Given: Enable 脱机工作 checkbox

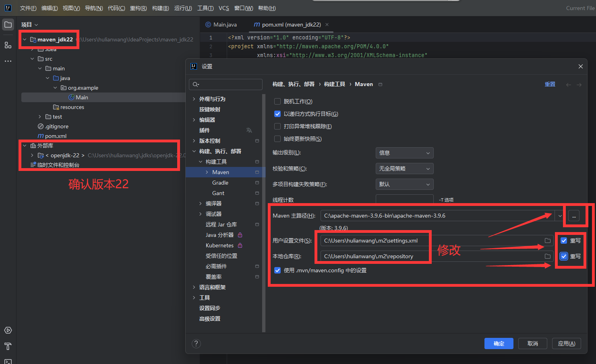Looking at the screenshot, I should point(277,101).
